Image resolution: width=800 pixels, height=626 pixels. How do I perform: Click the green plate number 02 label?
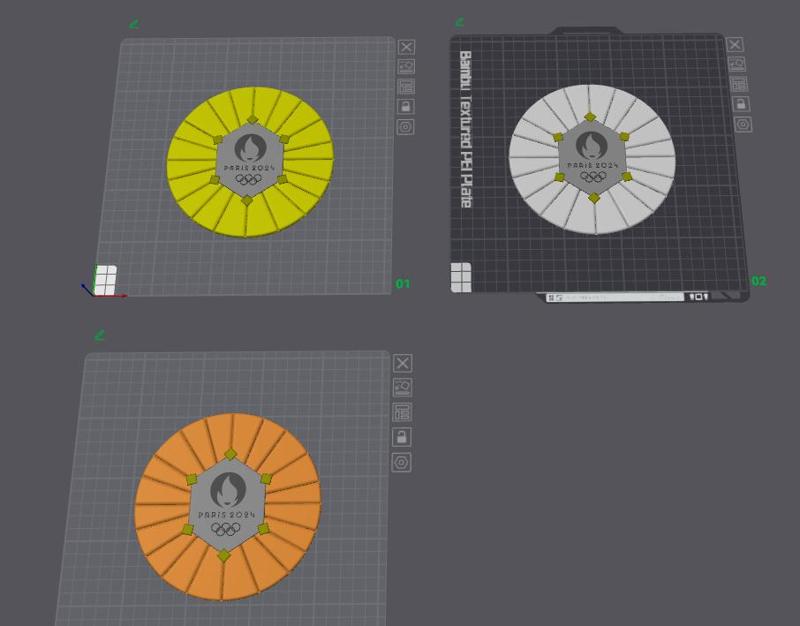(x=759, y=281)
